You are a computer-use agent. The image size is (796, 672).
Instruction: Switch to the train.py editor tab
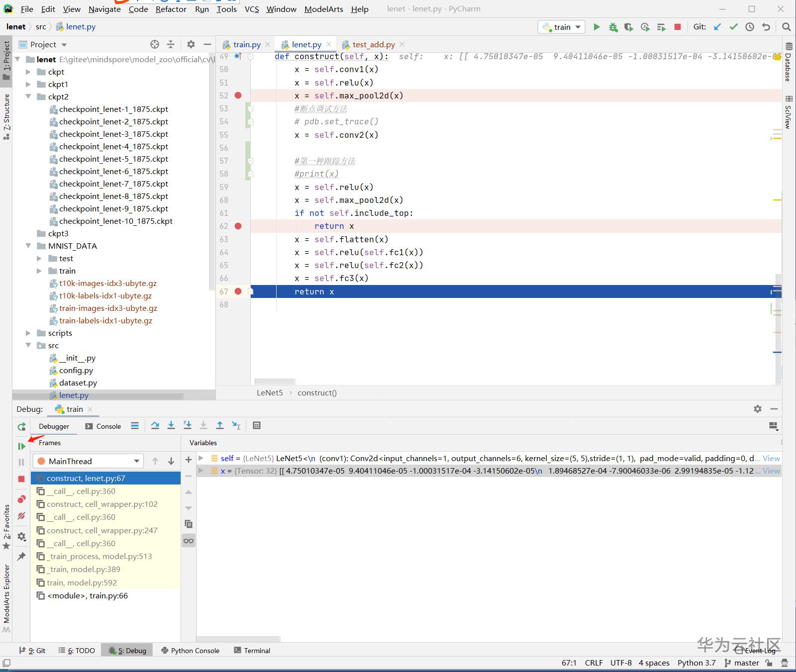[247, 45]
